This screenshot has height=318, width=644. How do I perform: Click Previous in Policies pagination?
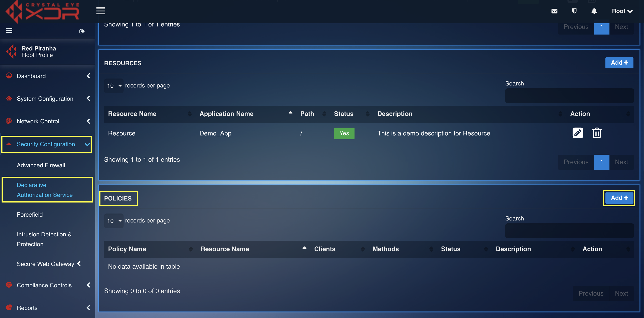591,294
